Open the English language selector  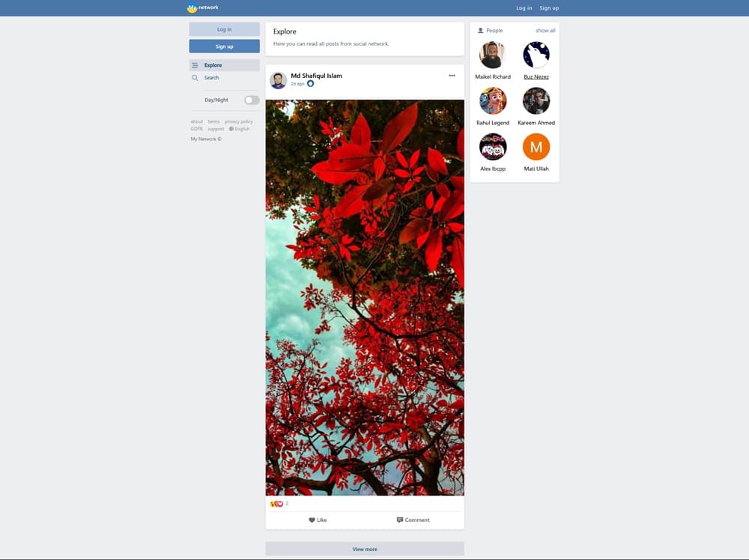[240, 129]
